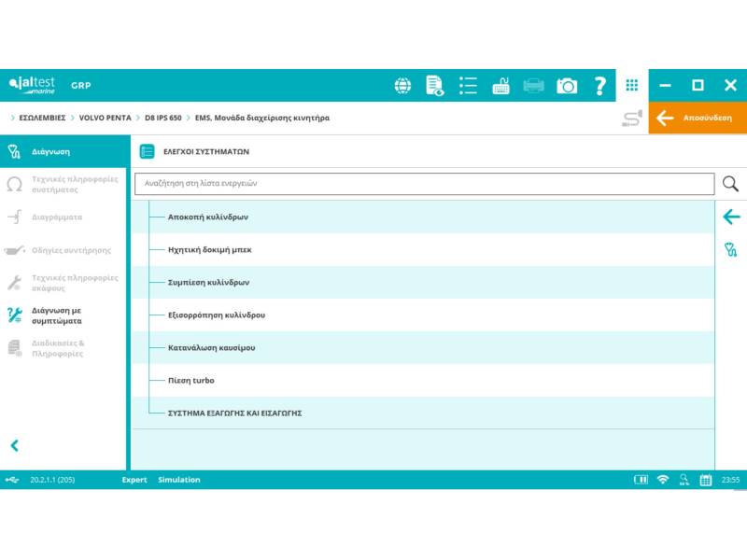Screen dimensions: 747x560
Task: Click the back arrow on right panel
Action: [x=730, y=217]
